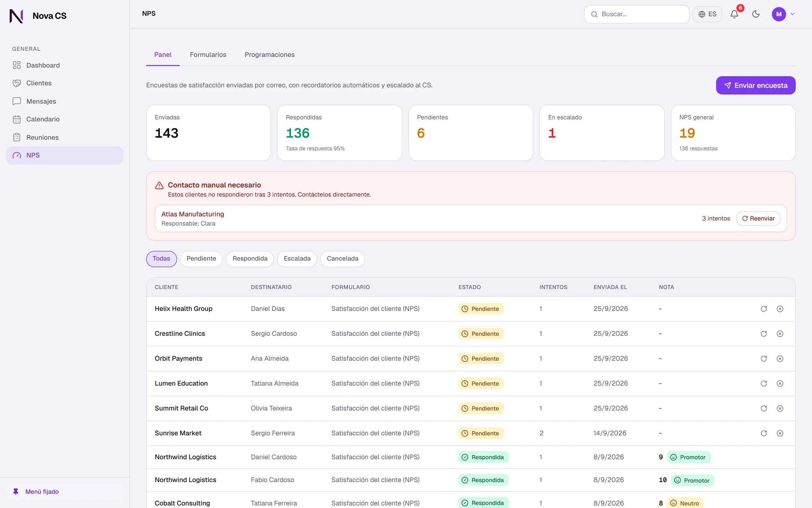Resend survey for Summit Retail Co

(x=764, y=408)
